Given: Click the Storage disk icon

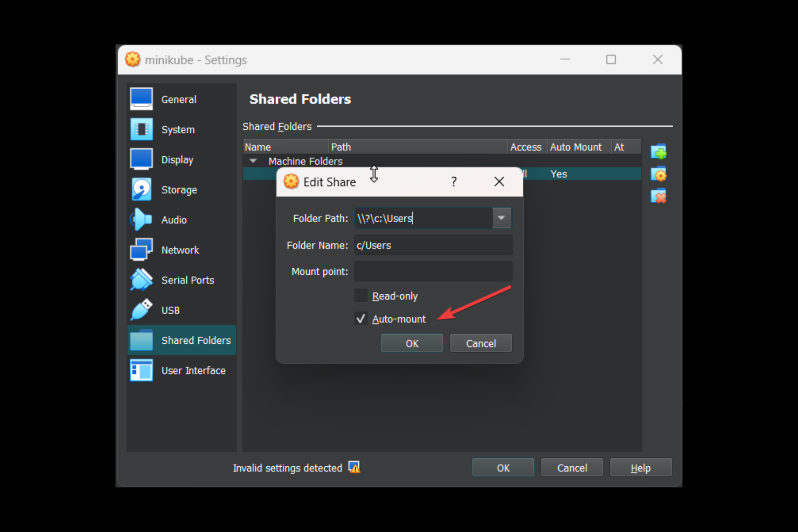Looking at the screenshot, I should (x=141, y=190).
